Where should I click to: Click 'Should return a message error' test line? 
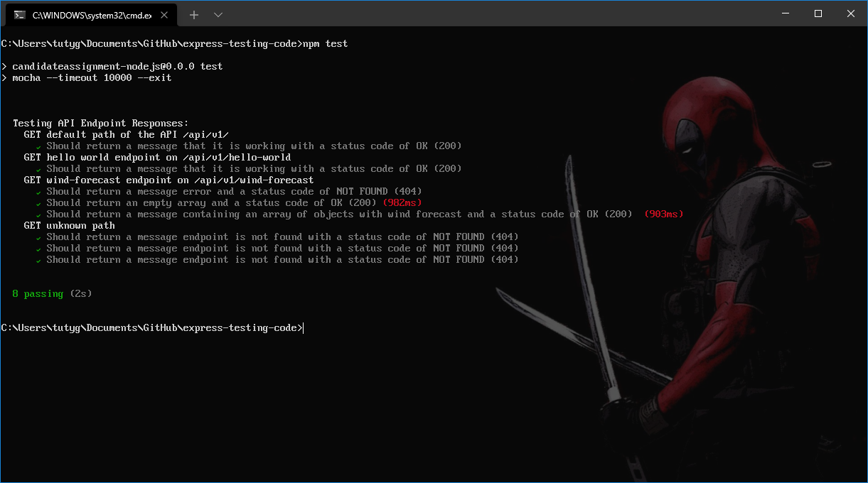234,192
